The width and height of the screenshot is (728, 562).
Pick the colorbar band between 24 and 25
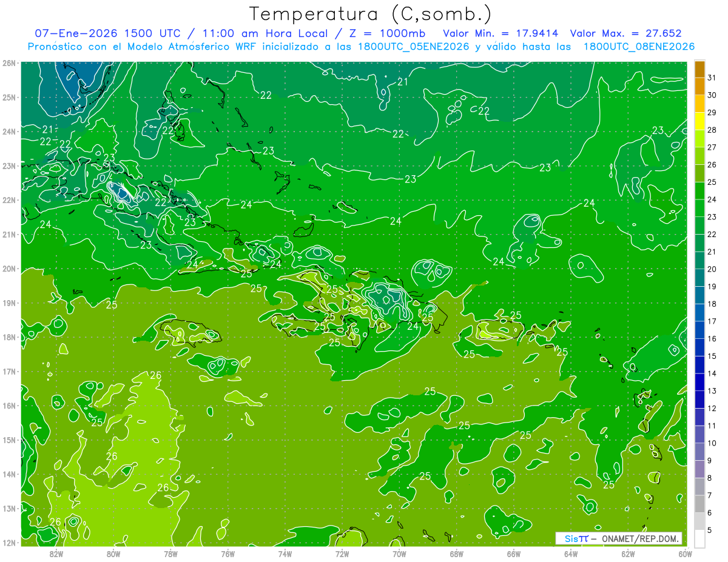point(699,191)
